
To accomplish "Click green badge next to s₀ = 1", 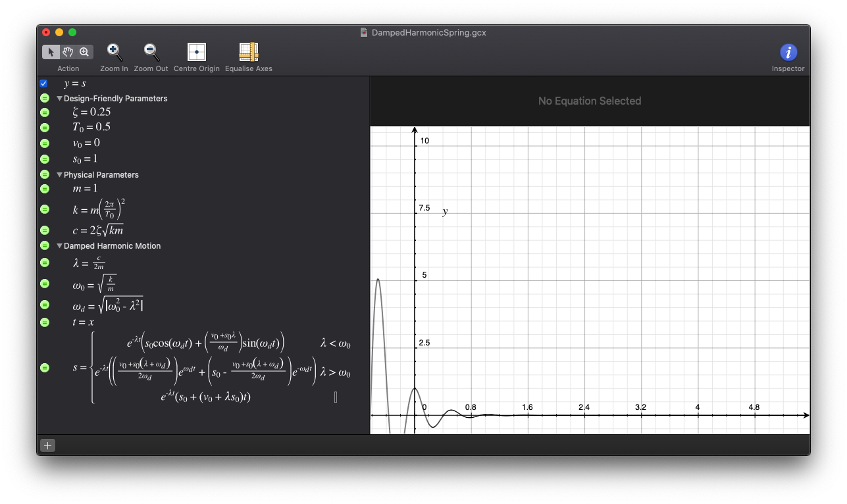I will point(45,159).
